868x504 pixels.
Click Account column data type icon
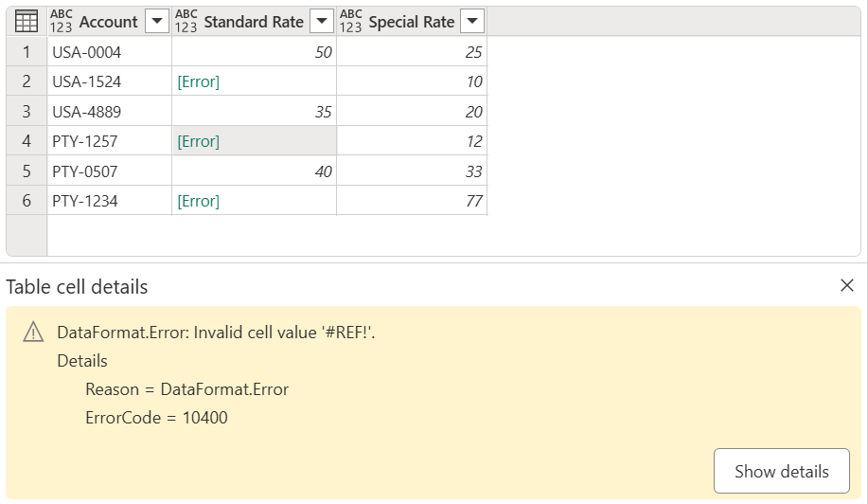pyautogui.click(x=62, y=21)
